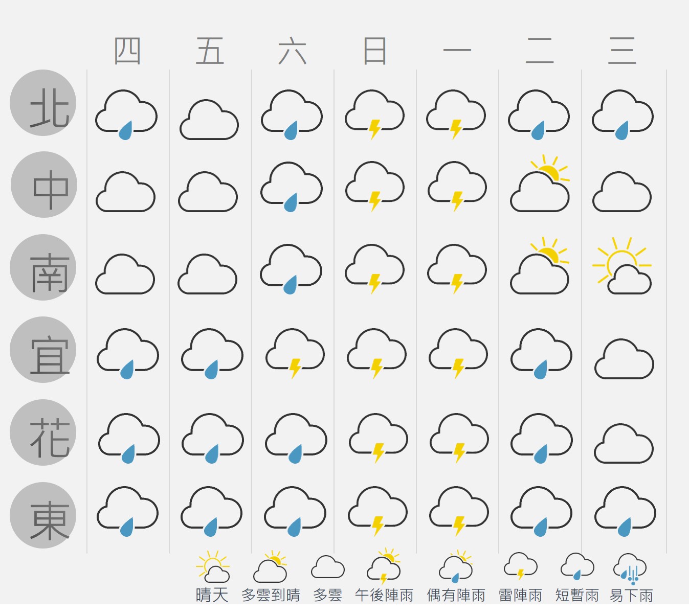Click the 中 Tuesday partly sunny icon

click(x=540, y=184)
